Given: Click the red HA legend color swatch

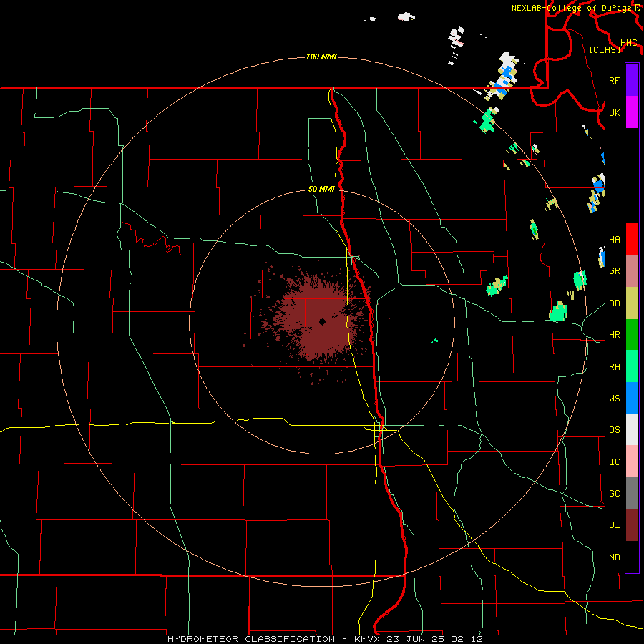Looking at the screenshot, I should (632, 239).
